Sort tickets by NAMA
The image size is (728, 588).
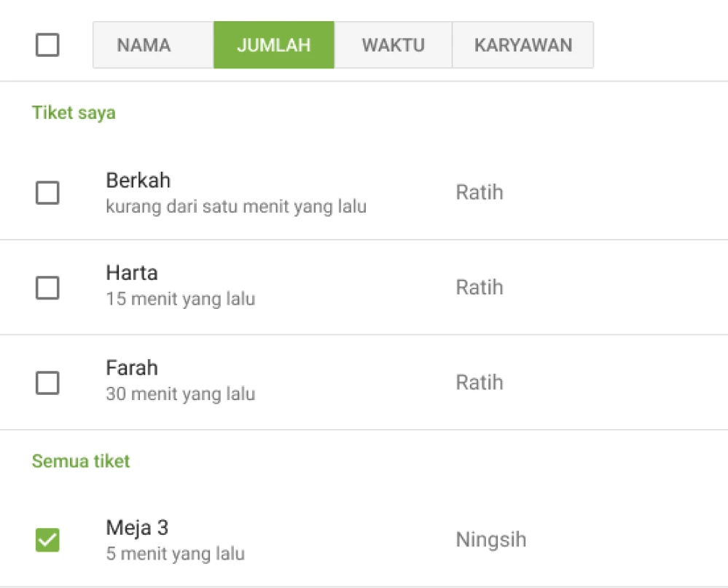(x=143, y=44)
